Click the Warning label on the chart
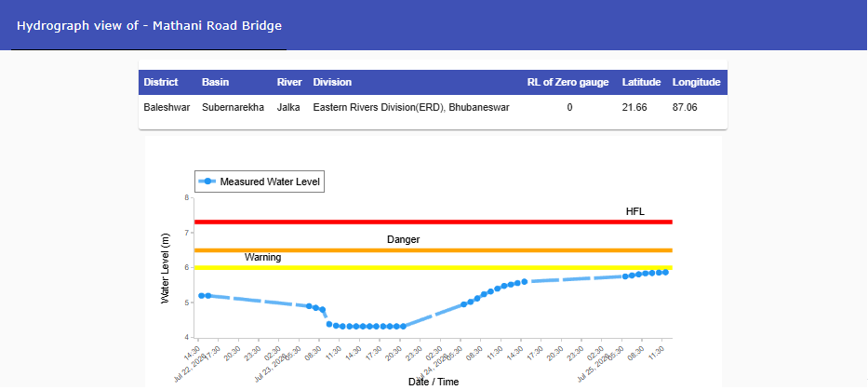Image resolution: width=868 pixels, height=390 pixels. [263, 257]
